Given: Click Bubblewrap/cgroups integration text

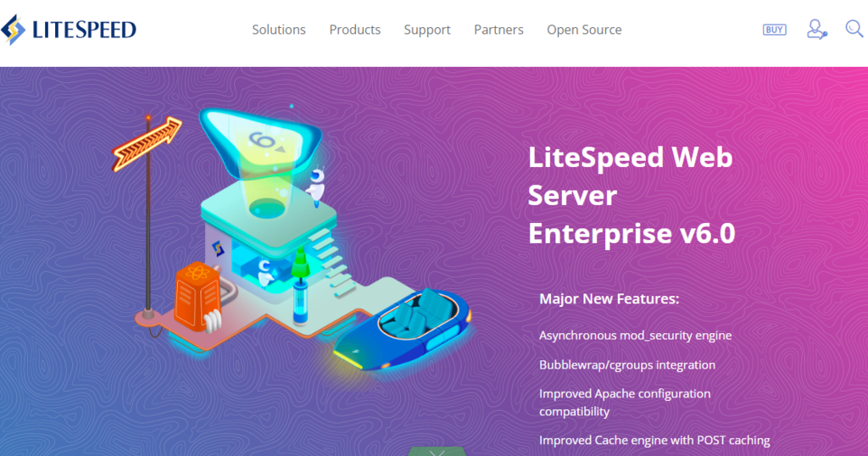Looking at the screenshot, I should [627, 364].
